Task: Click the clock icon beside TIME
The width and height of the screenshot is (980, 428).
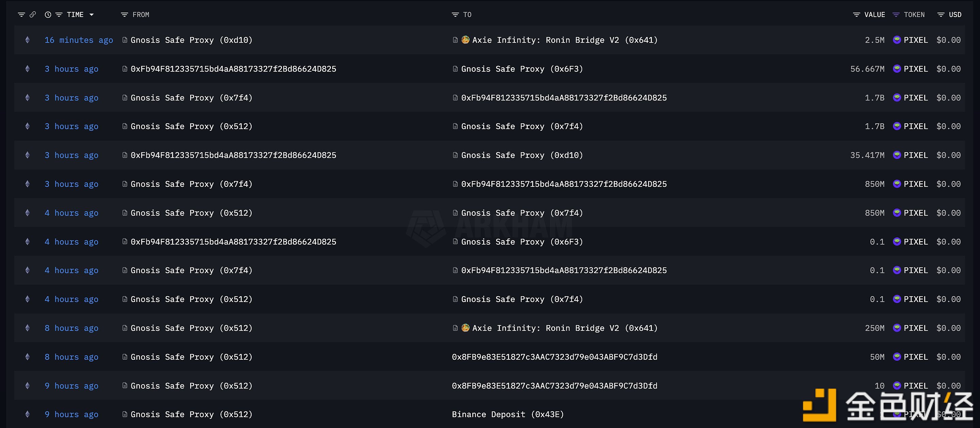Action: [x=48, y=15]
